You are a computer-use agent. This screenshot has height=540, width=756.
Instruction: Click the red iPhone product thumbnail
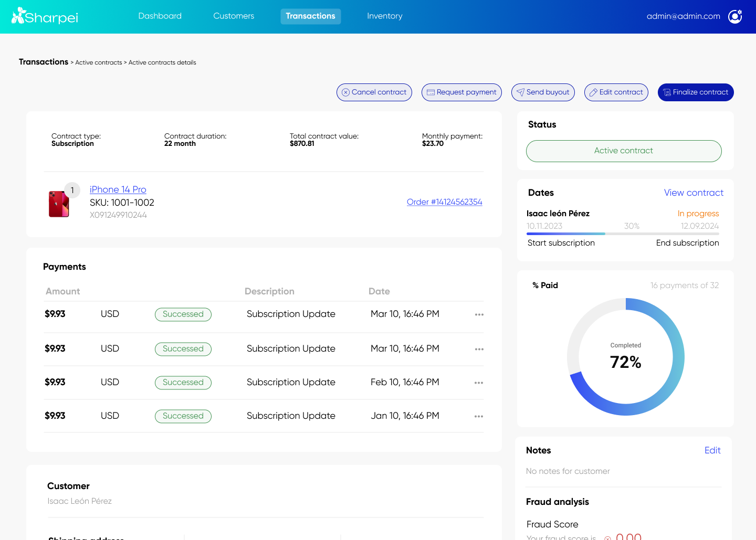tap(59, 204)
